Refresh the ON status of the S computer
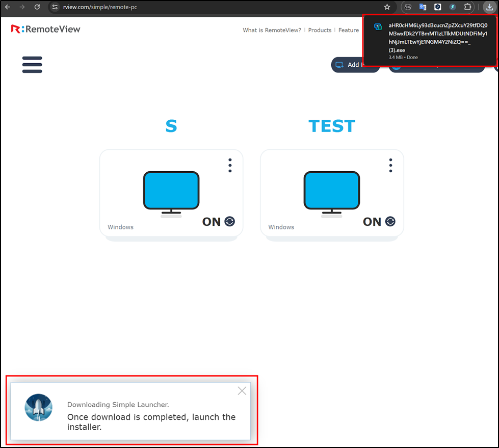 [229, 221]
